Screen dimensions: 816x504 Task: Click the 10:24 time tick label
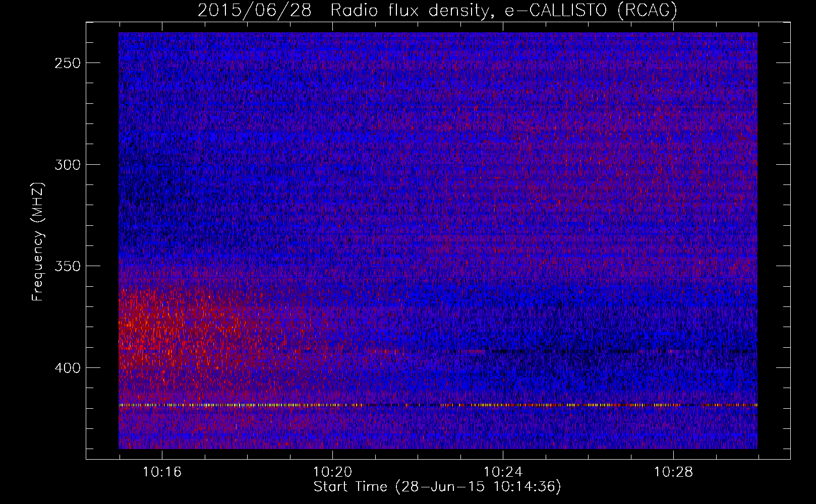click(x=503, y=472)
